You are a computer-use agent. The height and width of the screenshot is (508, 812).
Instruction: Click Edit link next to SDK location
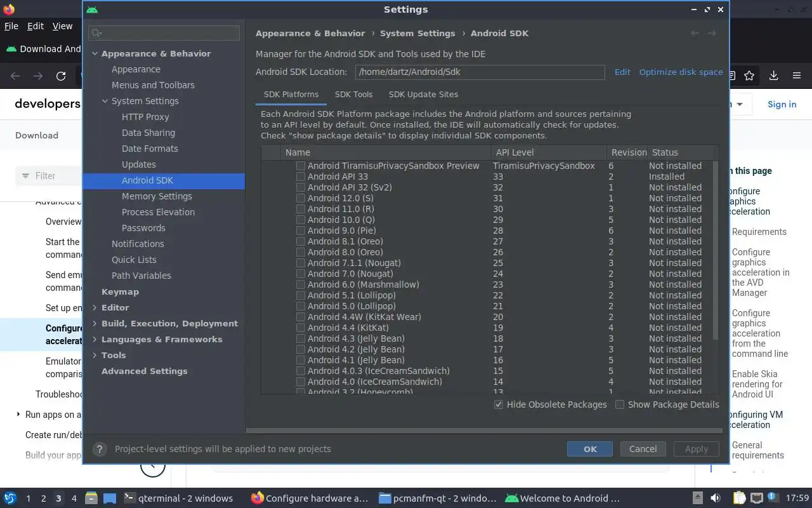click(622, 72)
